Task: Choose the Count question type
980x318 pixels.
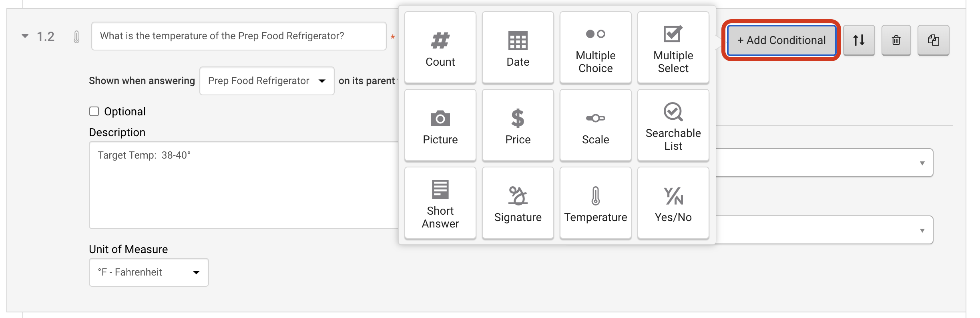Action: coord(440,47)
